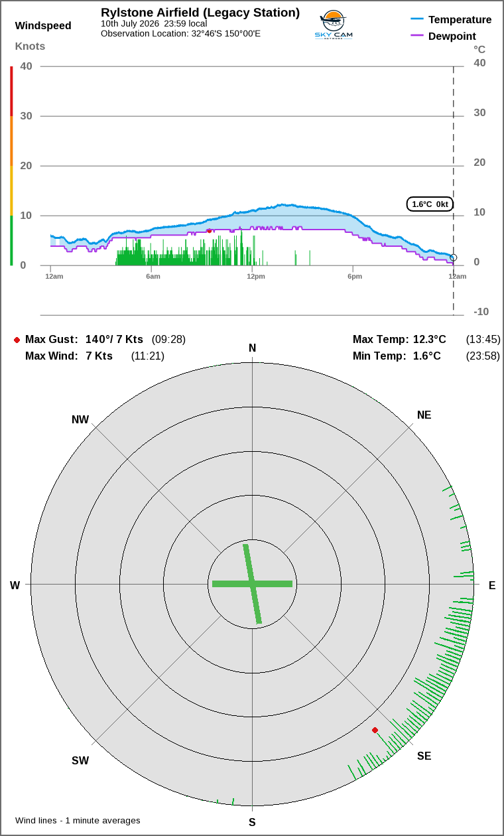Click the Knots unit label
The image size is (504, 836).
pyautogui.click(x=31, y=46)
